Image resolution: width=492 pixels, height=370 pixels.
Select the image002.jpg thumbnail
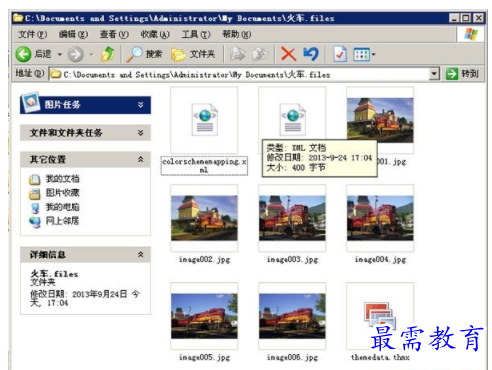click(204, 218)
